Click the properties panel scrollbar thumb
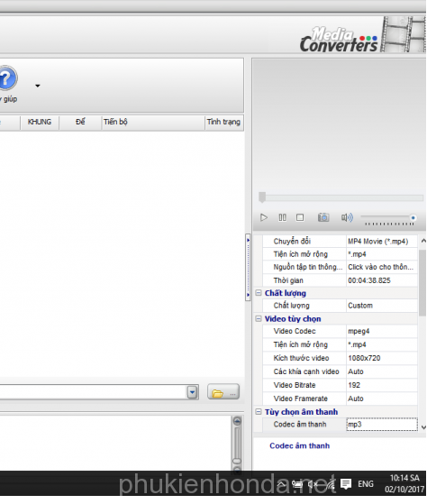The height and width of the screenshot is (504, 436). (x=422, y=283)
